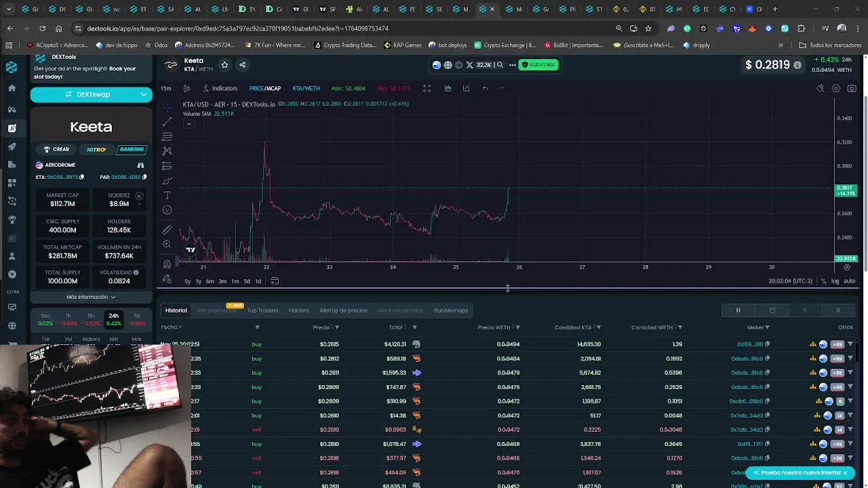The width and height of the screenshot is (868, 488).
Task: Open the Holders tab
Action: point(299,310)
